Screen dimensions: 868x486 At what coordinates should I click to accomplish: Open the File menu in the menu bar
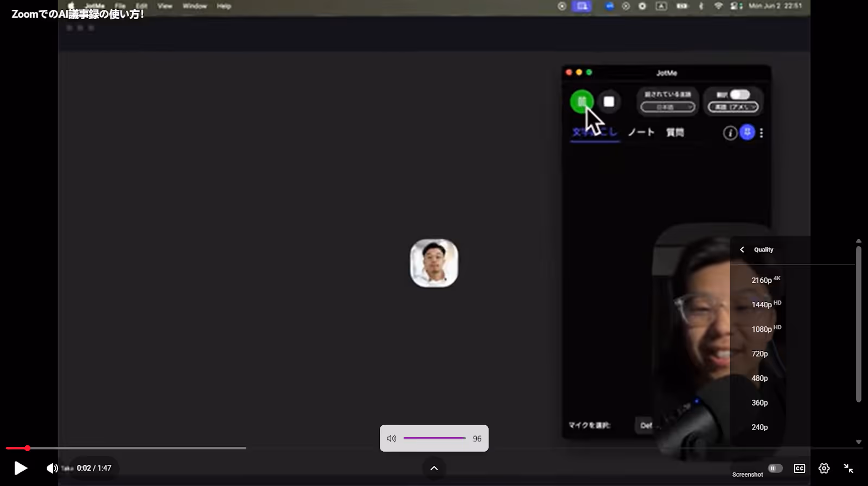click(x=120, y=6)
